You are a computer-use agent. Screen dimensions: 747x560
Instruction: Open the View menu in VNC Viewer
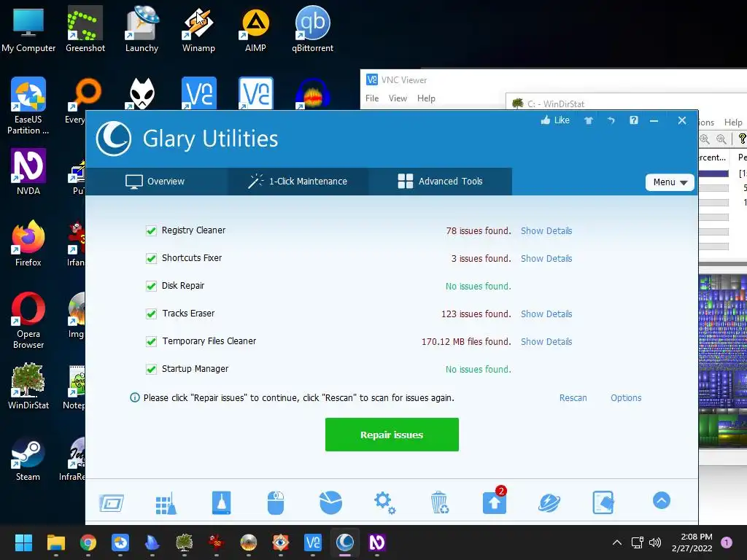click(398, 98)
